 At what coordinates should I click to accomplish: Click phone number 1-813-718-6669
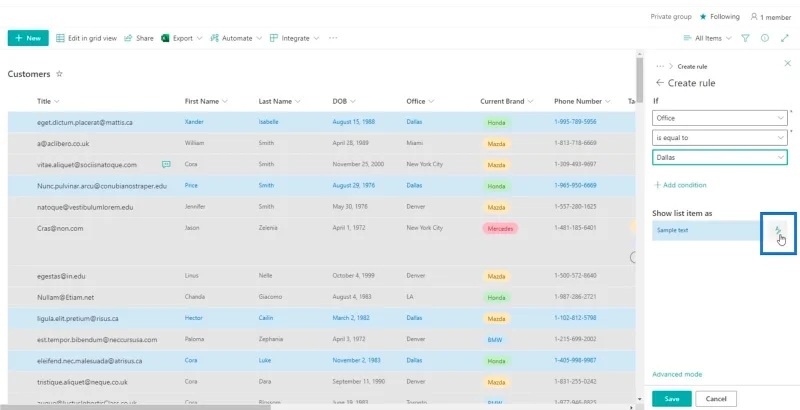click(575, 143)
